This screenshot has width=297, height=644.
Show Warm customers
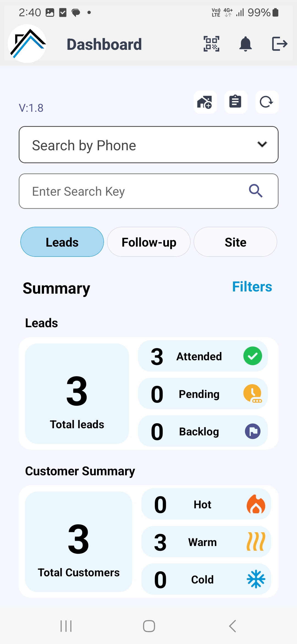pyautogui.click(x=206, y=542)
